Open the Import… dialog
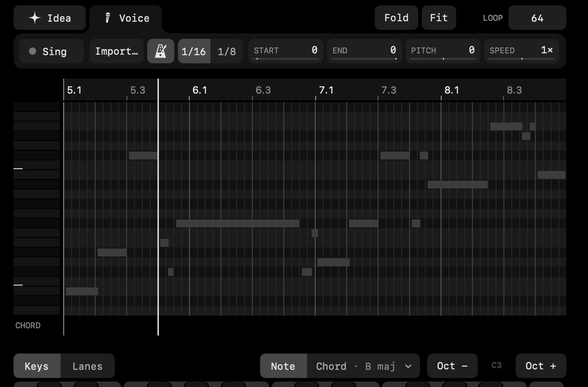This screenshot has height=387, width=588. [116, 51]
